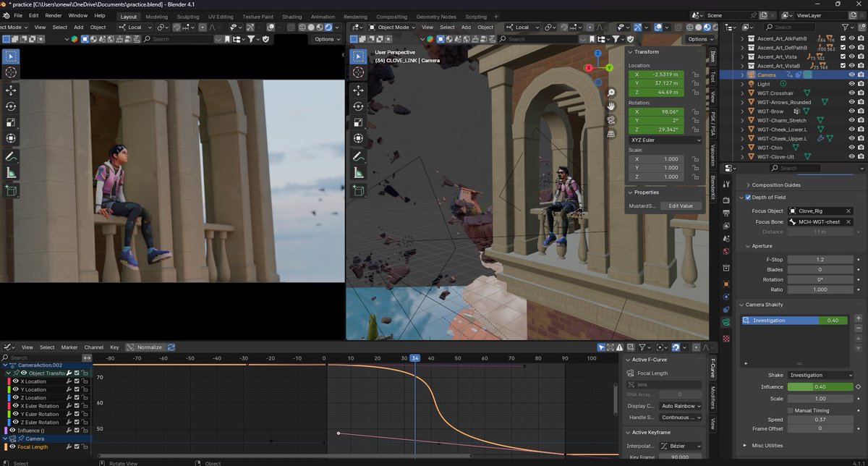Click the blue Z axis on navigation gizmo
This screenshot has width=868, height=466.
point(597,54)
